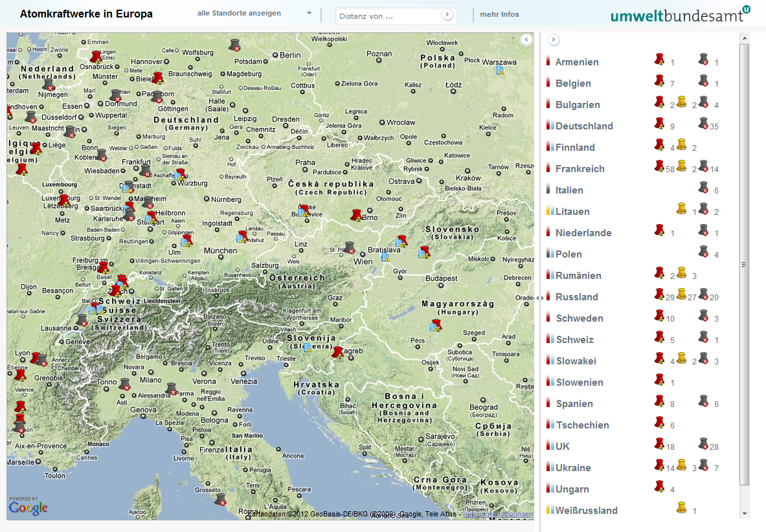
Task: Click the 'Distanz von ...' input field
Action: (x=389, y=16)
